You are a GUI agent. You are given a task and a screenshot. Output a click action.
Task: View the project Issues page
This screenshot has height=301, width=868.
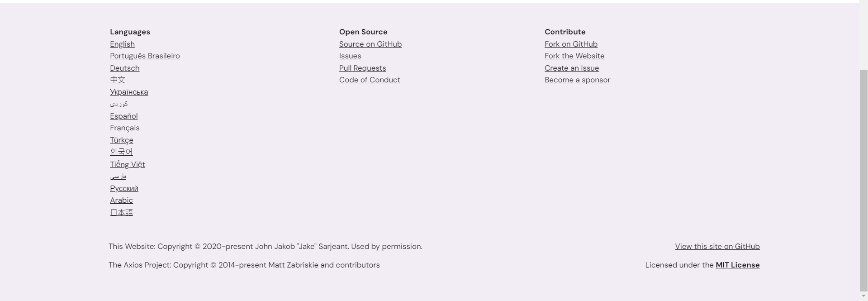[x=350, y=56]
